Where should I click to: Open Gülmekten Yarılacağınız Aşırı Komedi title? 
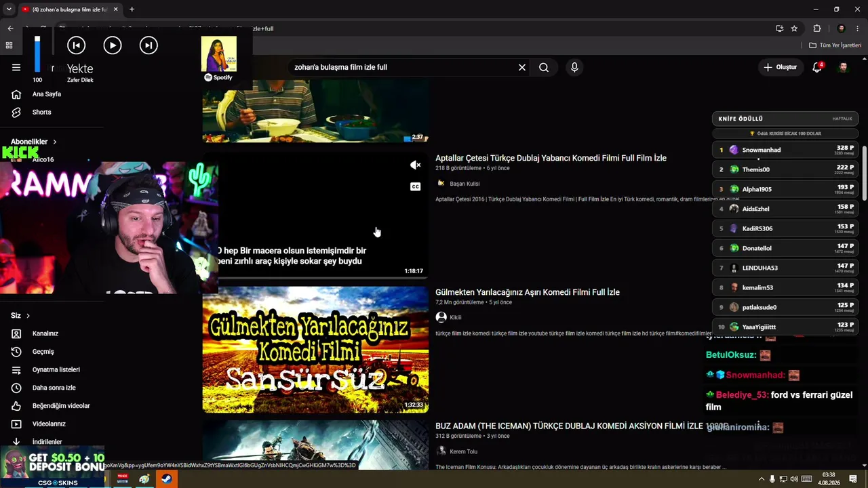coord(528,292)
